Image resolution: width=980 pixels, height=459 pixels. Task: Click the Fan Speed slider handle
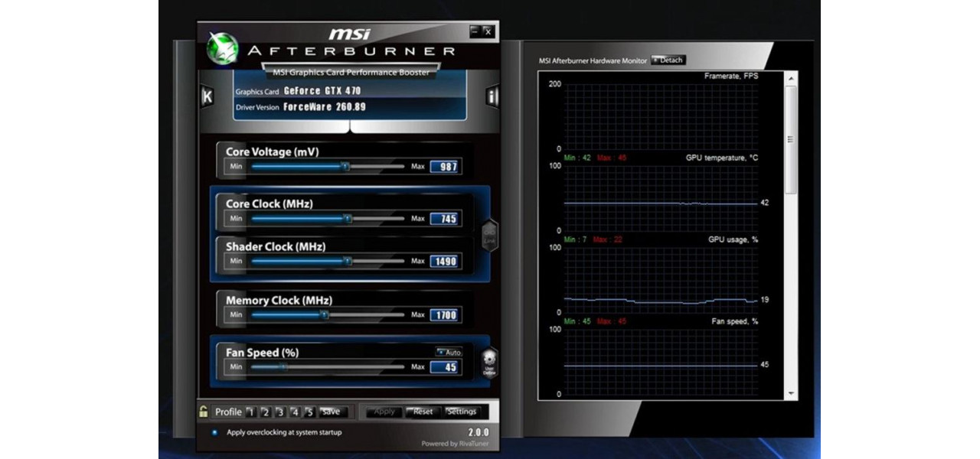[x=283, y=367]
